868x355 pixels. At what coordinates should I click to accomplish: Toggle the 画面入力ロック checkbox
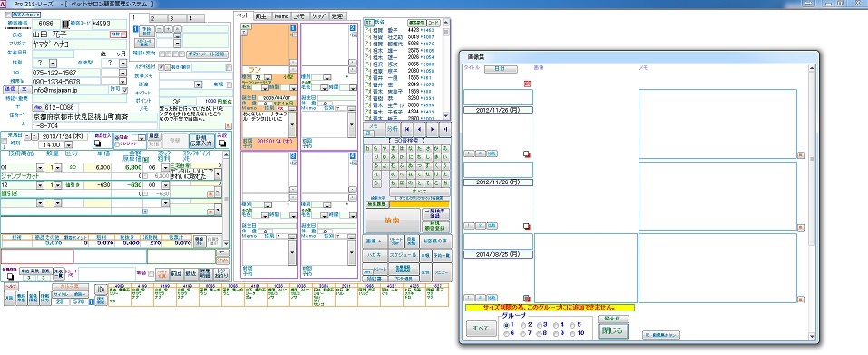pos(8,15)
